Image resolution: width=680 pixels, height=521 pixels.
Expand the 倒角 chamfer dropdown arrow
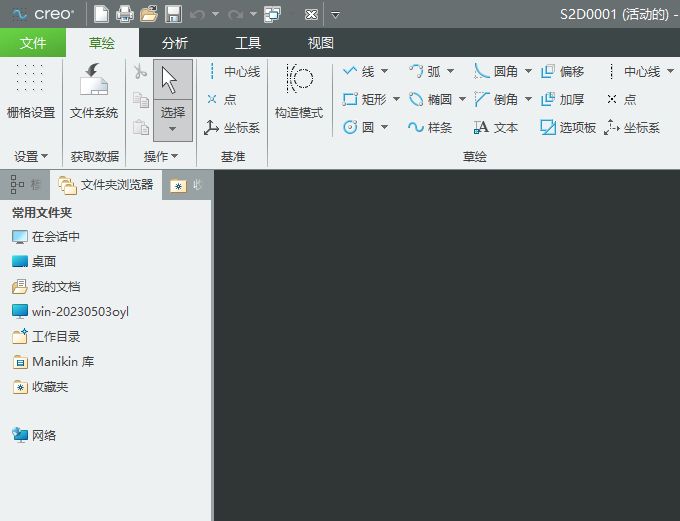pyautogui.click(x=528, y=99)
